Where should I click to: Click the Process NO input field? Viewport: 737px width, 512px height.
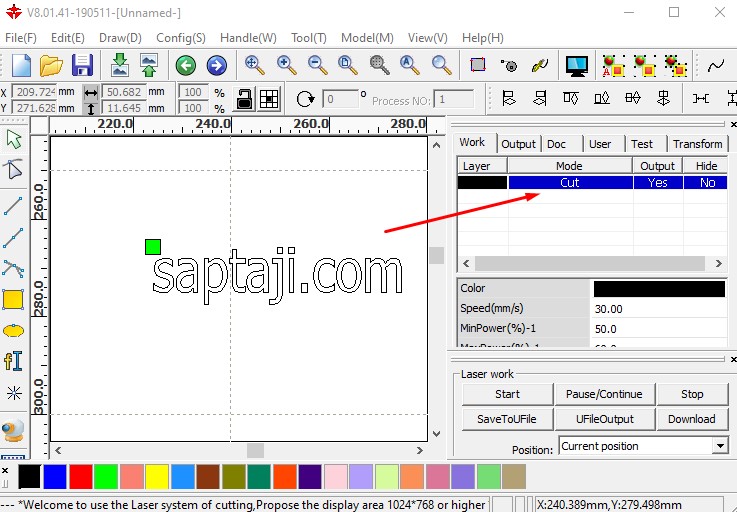[453, 99]
